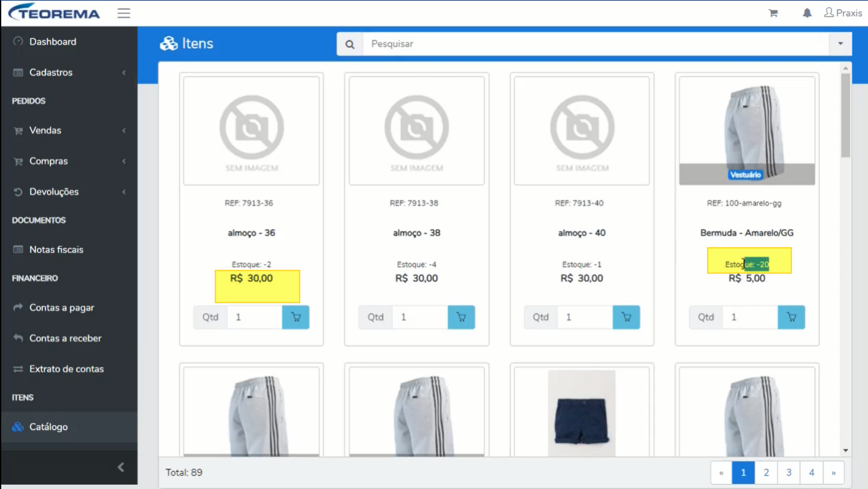Open the shopping cart icon in header
Image resolution: width=868 pixels, height=489 pixels.
click(773, 13)
